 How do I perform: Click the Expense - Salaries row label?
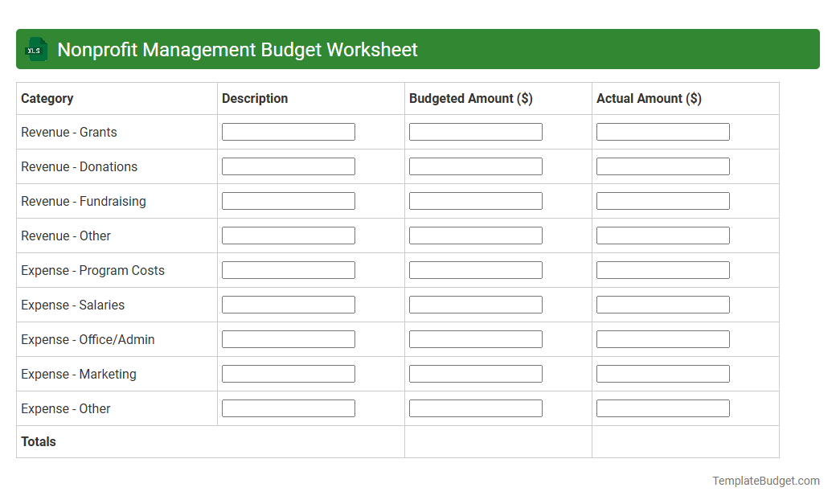[x=72, y=305]
